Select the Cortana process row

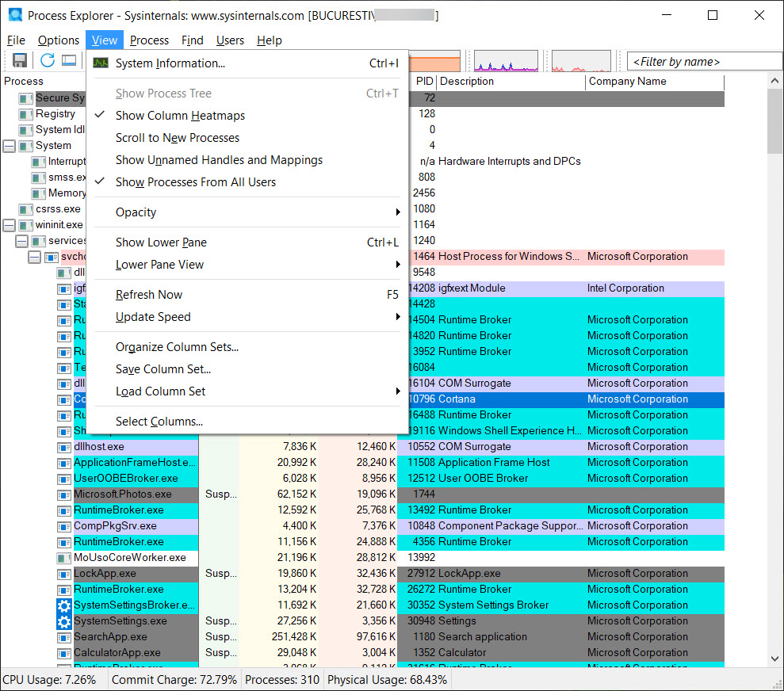[565, 399]
